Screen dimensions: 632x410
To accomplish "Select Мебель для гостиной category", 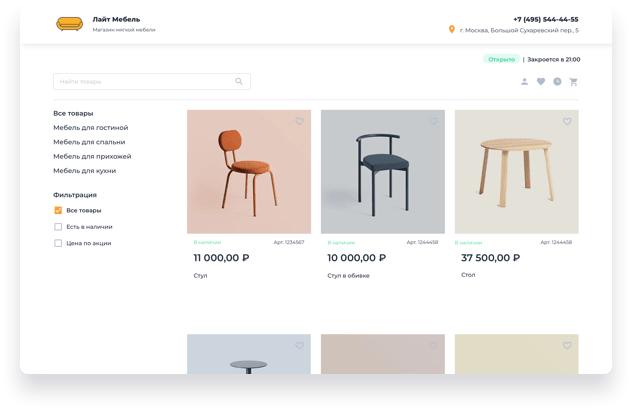I will (91, 128).
